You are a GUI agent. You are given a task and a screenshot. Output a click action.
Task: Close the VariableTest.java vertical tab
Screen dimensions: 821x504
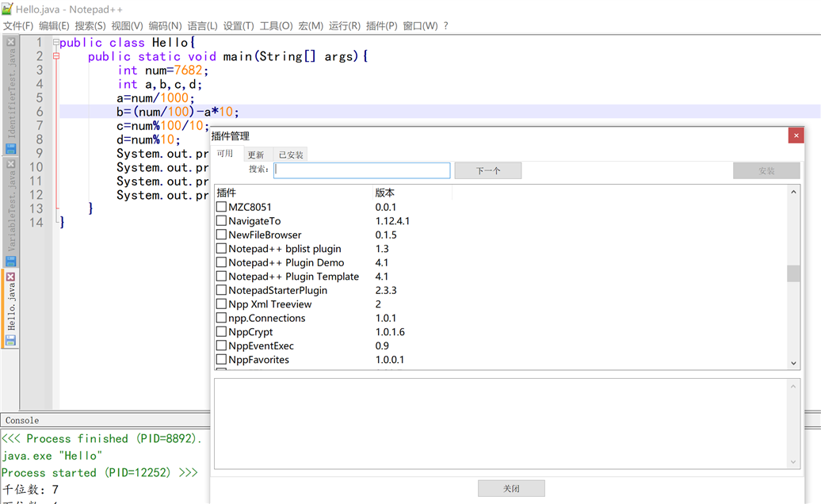pyautogui.click(x=10, y=164)
